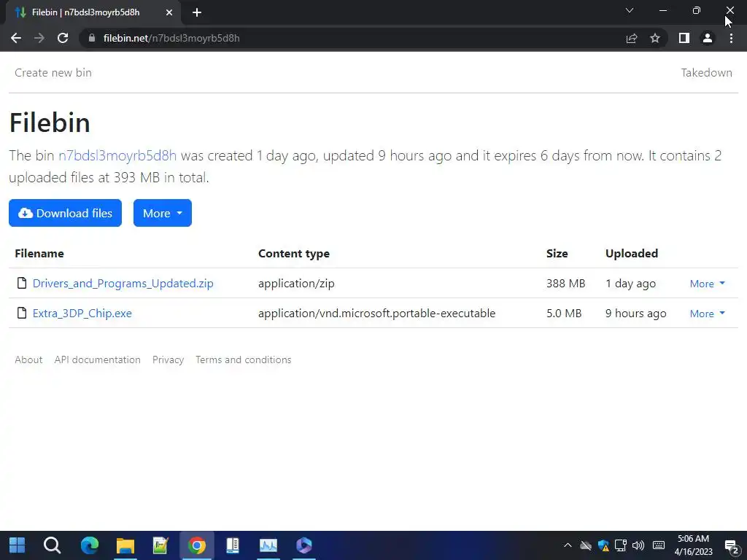Click the bin ID n7bdsl3moyrb5d8h link
The height and width of the screenshot is (560, 747).
(x=117, y=156)
